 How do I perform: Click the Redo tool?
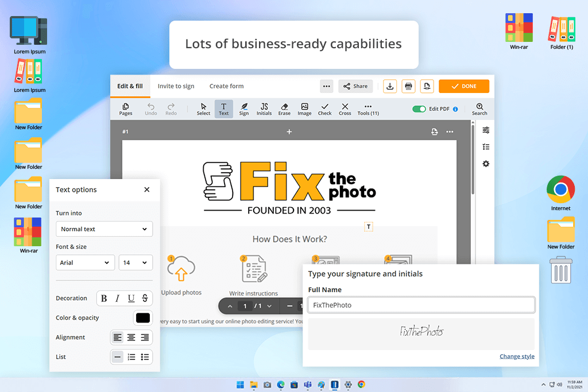coord(171,109)
